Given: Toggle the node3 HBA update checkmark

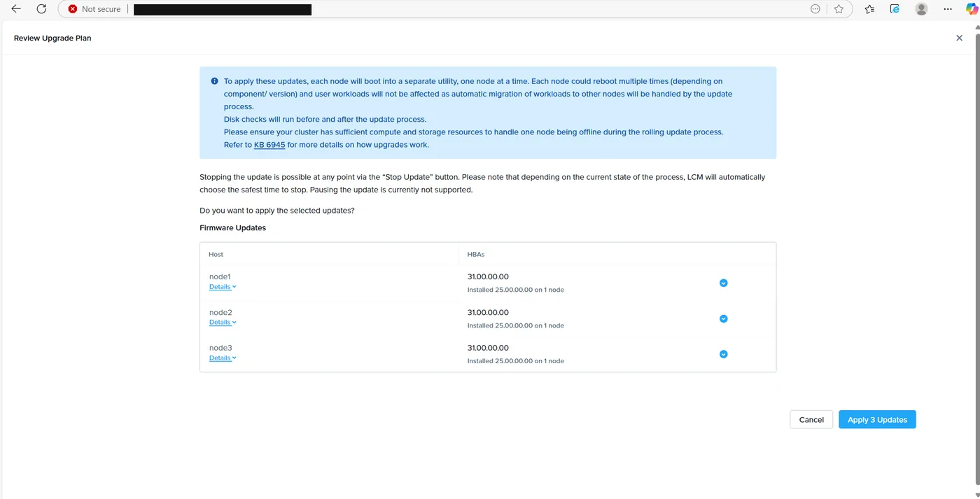Looking at the screenshot, I should [724, 354].
